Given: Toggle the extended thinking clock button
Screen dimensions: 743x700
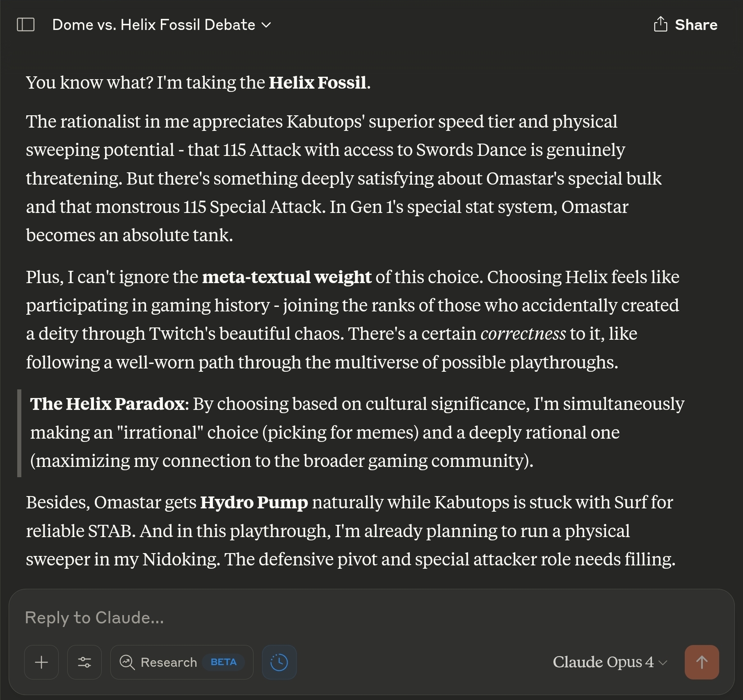Looking at the screenshot, I should pyautogui.click(x=279, y=662).
